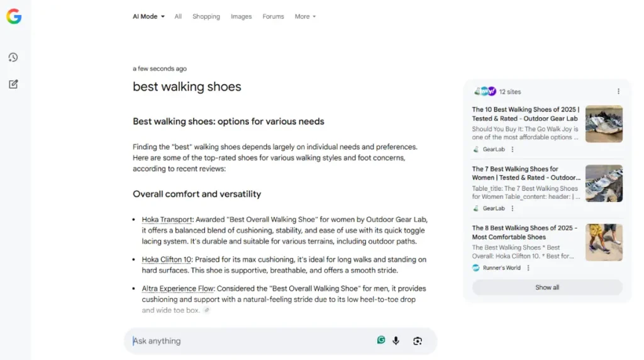Viewport: 644px width, 360px height.
Task: Open '7 Best Walking Shoes for Women' result
Action: point(526,173)
